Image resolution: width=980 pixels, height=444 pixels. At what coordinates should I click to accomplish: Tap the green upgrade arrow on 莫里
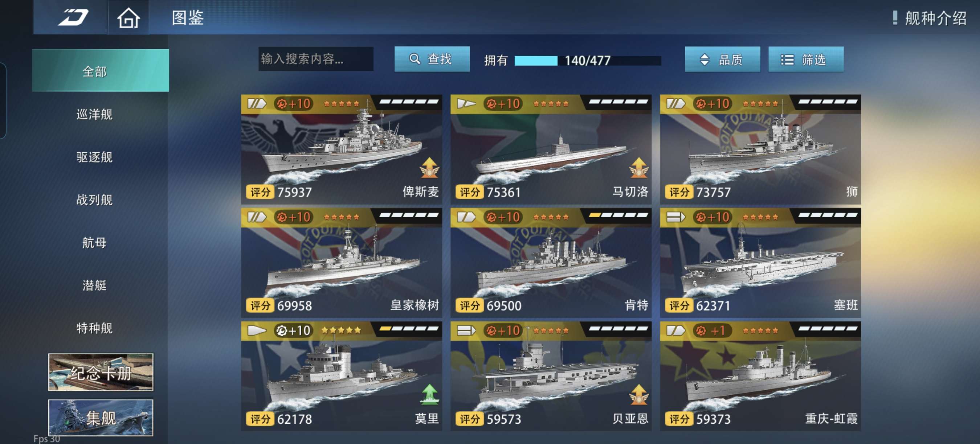[x=429, y=394]
